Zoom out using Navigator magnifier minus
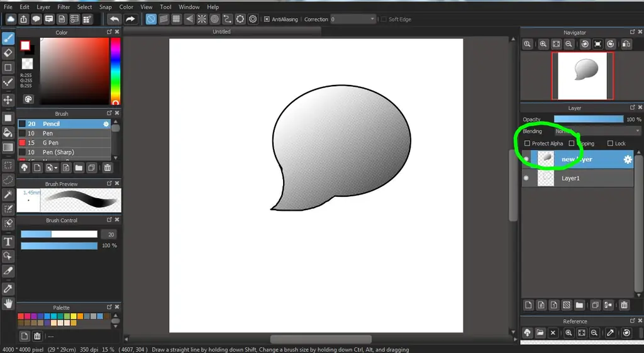The height and width of the screenshot is (353, 644). 569,44
